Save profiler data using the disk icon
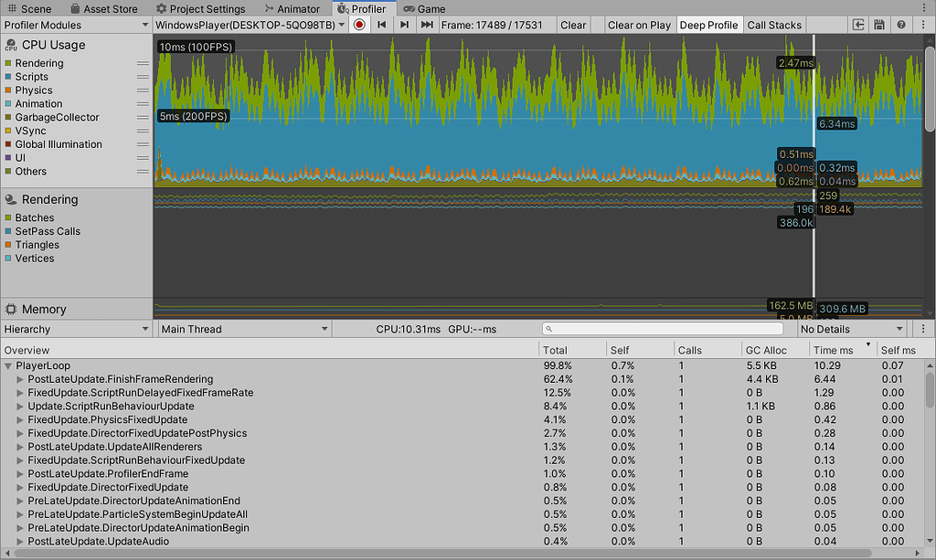The image size is (936, 560). pos(879,25)
